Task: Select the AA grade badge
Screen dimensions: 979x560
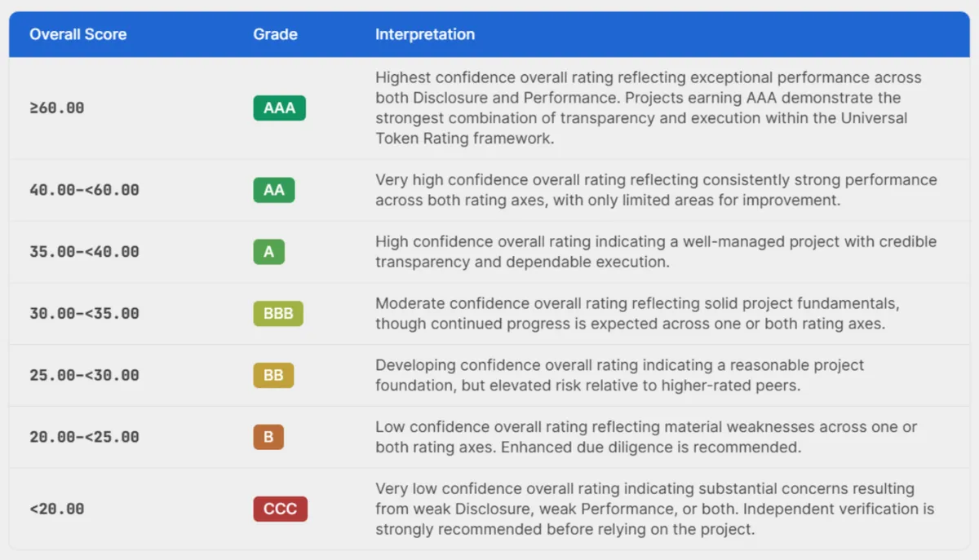Action: coord(273,190)
